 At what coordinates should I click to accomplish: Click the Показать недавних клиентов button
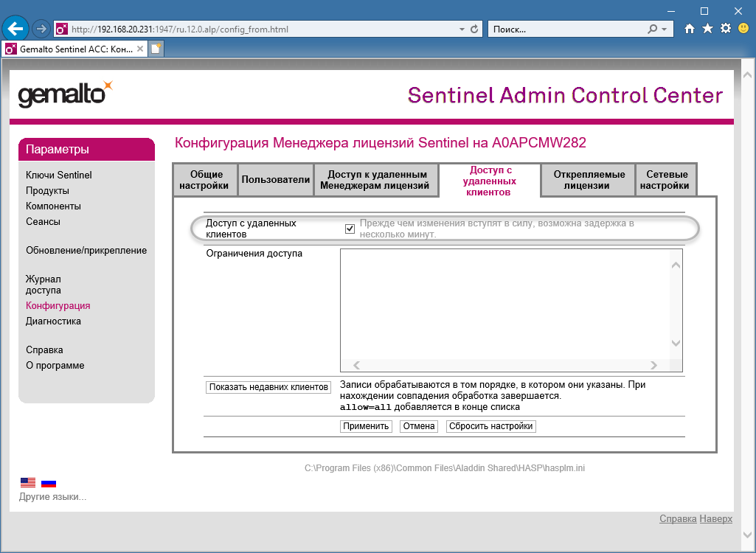pos(268,387)
